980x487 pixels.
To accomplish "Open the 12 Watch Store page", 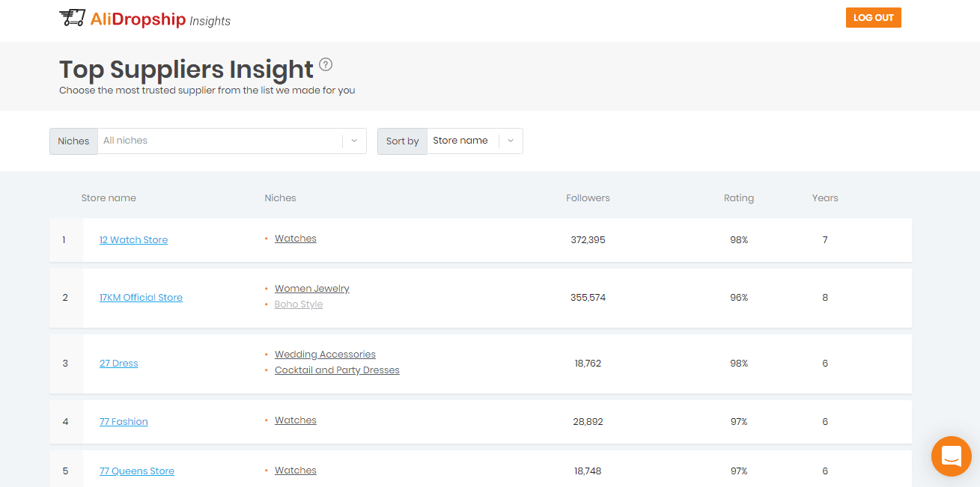I will click(x=133, y=239).
